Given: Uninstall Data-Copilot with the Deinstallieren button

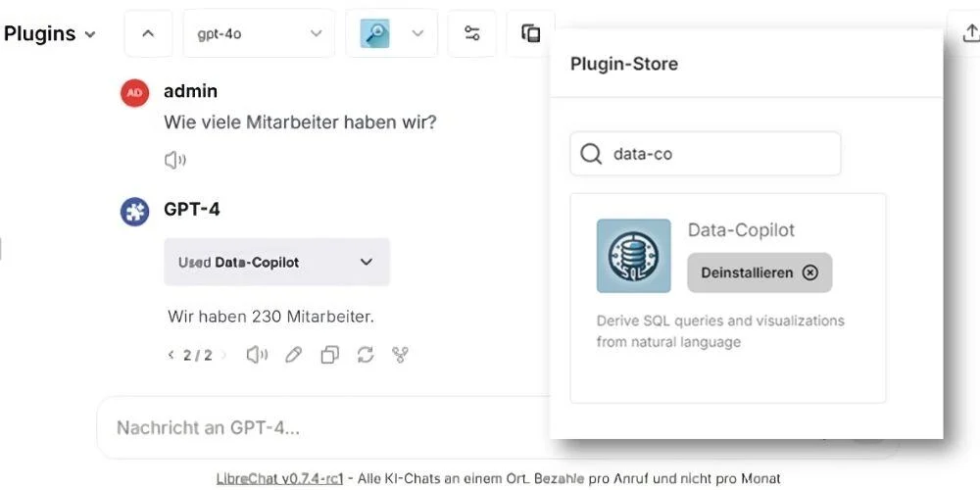Looking at the screenshot, I should click(x=759, y=272).
